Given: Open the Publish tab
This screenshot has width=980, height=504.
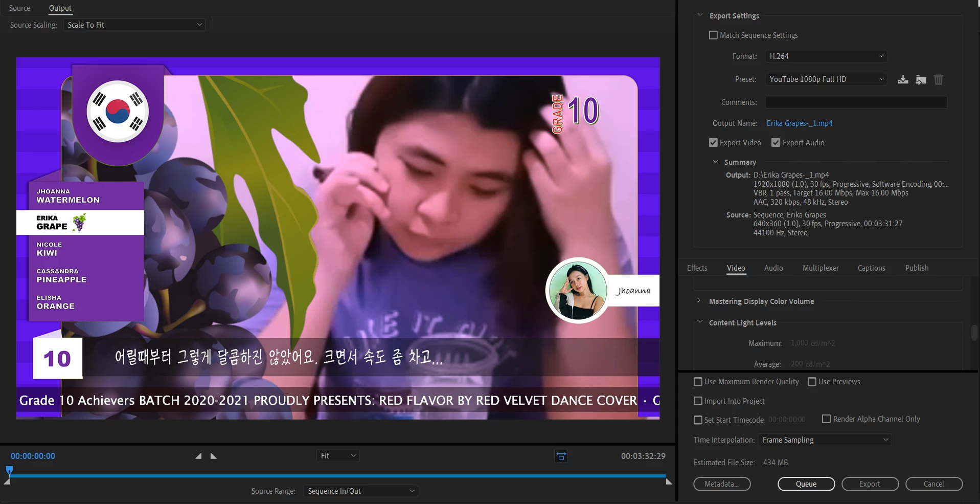Looking at the screenshot, I should pos(917,268).
